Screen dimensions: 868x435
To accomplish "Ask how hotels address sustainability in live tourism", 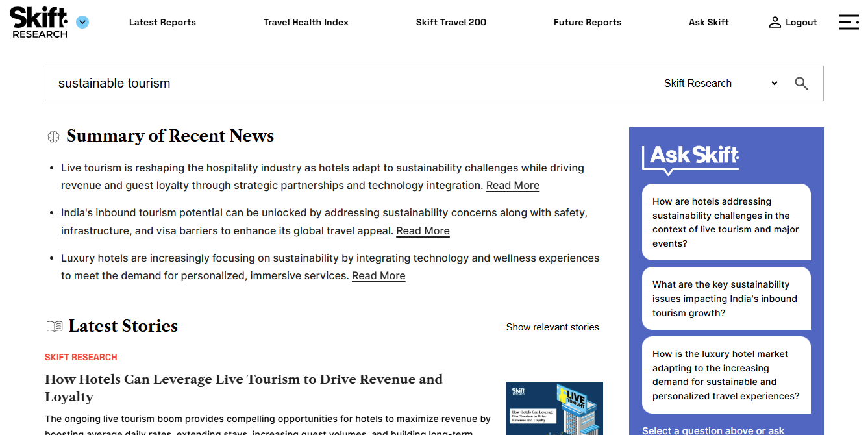I will [x=726, y=222].
